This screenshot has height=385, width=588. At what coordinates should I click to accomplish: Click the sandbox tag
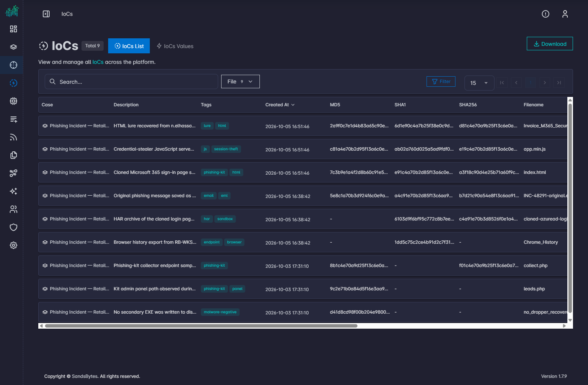coord(225,219)
